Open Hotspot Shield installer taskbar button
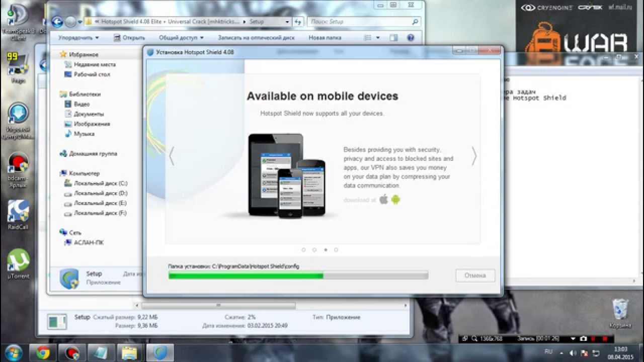The width and height of the screenshot is (644, 362). click(160, 353)
